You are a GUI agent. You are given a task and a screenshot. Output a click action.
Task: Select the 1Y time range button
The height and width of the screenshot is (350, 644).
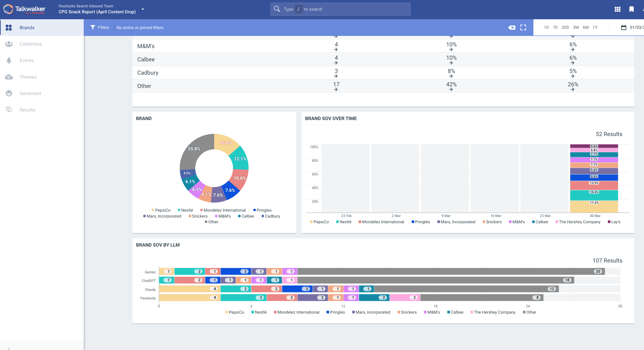[595, 28]
